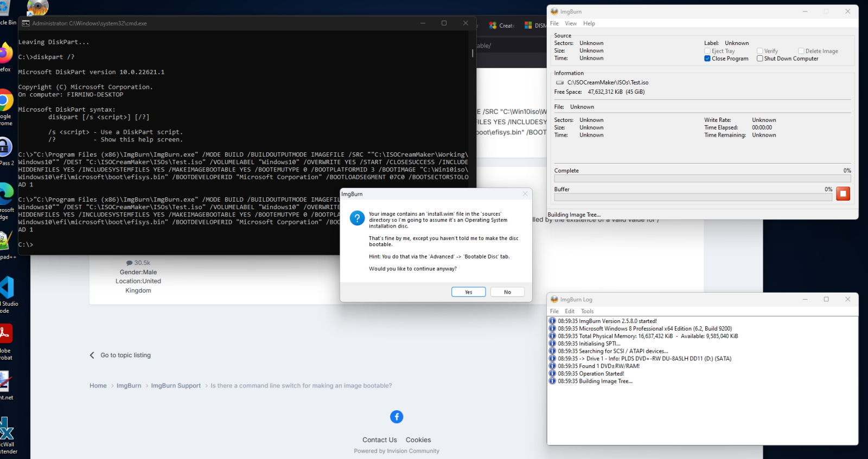Image resolution: width=868 pixels, height=459 pixels.
Task: Open Firefox desktop icon
Action: (4, 54)
